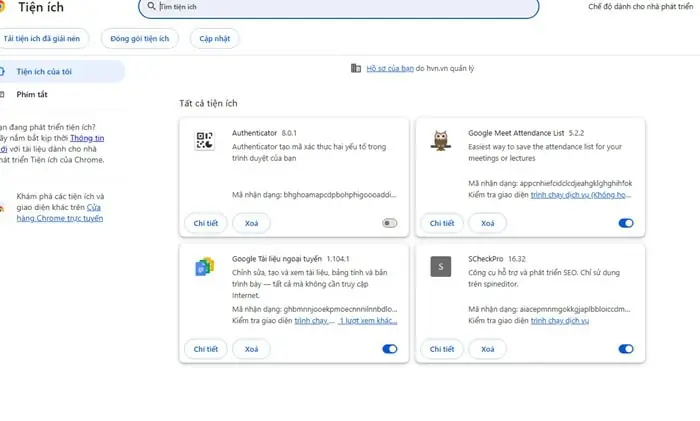
Task: Disable Google Tài liệu ngoại tuyến toggle
Action: (x=389, y=349)
